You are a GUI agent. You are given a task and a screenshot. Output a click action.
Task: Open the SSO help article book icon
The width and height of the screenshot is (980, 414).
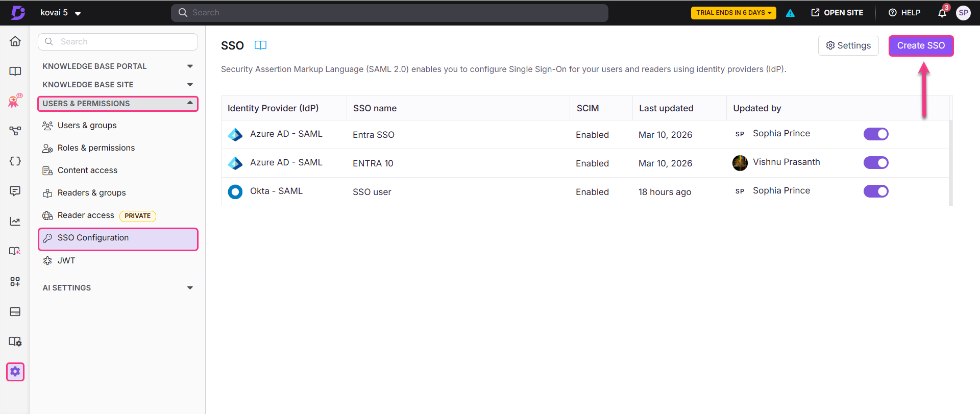(260, 45)
